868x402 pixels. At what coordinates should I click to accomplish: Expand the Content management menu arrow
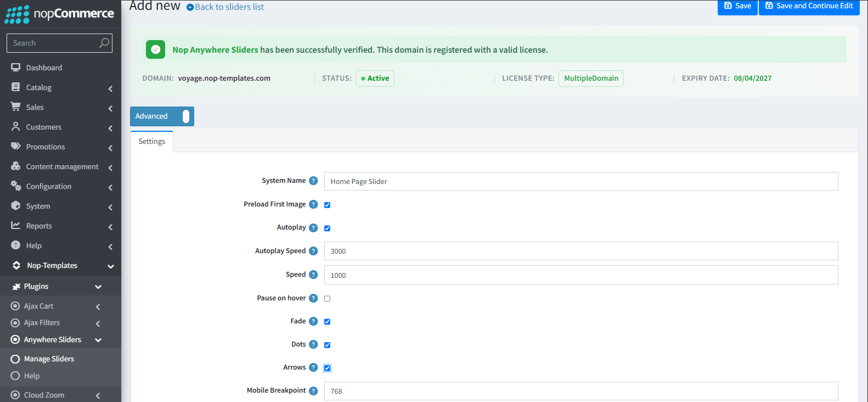pyautogui.click(x=110, y=168)
